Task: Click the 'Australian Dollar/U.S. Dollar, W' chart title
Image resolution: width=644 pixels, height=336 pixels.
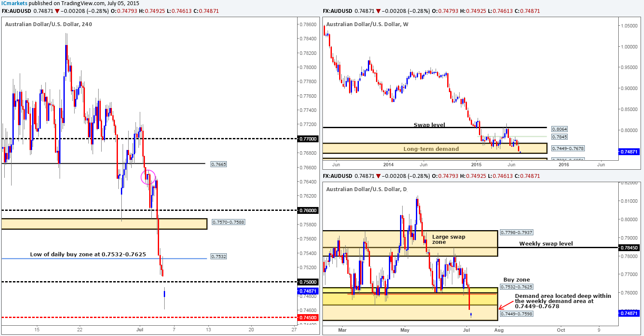Action: (x=367, y=24)
